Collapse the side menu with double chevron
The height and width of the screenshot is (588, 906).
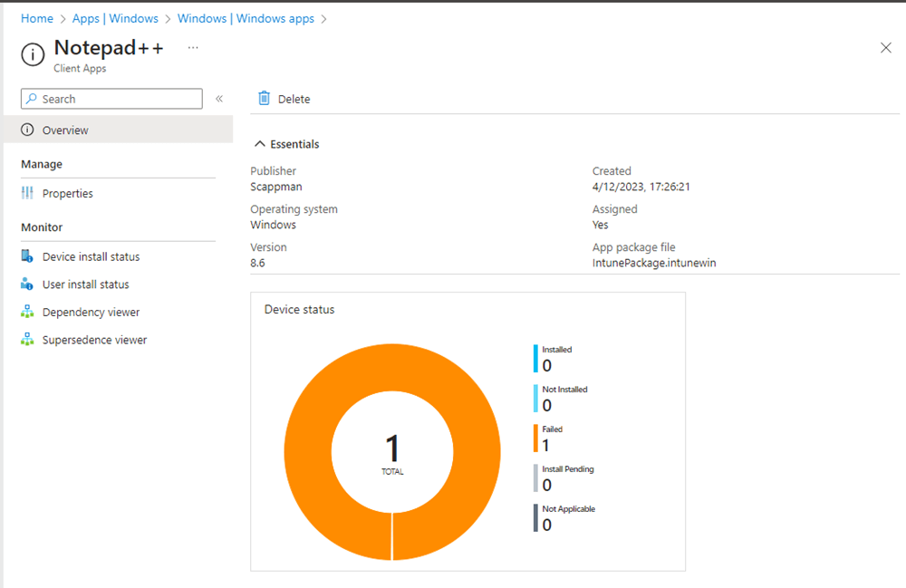tap(219, 99)
